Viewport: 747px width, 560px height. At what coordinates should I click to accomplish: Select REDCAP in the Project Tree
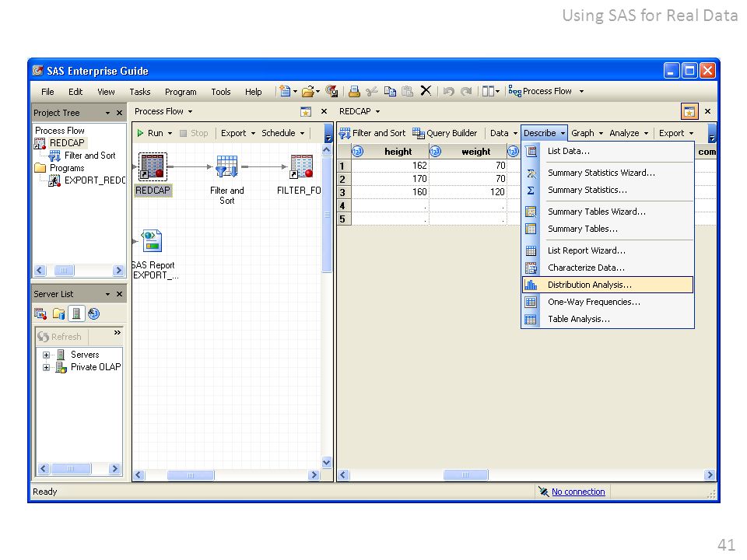pos(67,143)
